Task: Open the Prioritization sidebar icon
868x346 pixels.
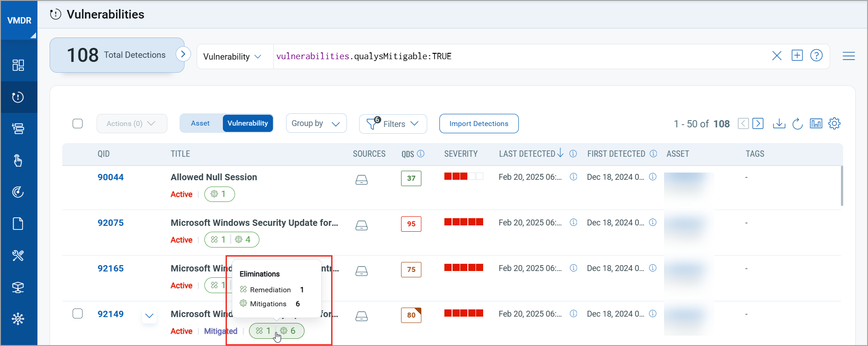Action: click(x=18, y=129)
